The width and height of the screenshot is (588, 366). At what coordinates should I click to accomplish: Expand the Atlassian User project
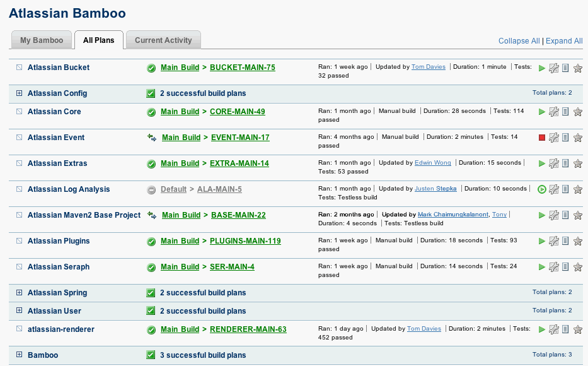tap(19, 310)
